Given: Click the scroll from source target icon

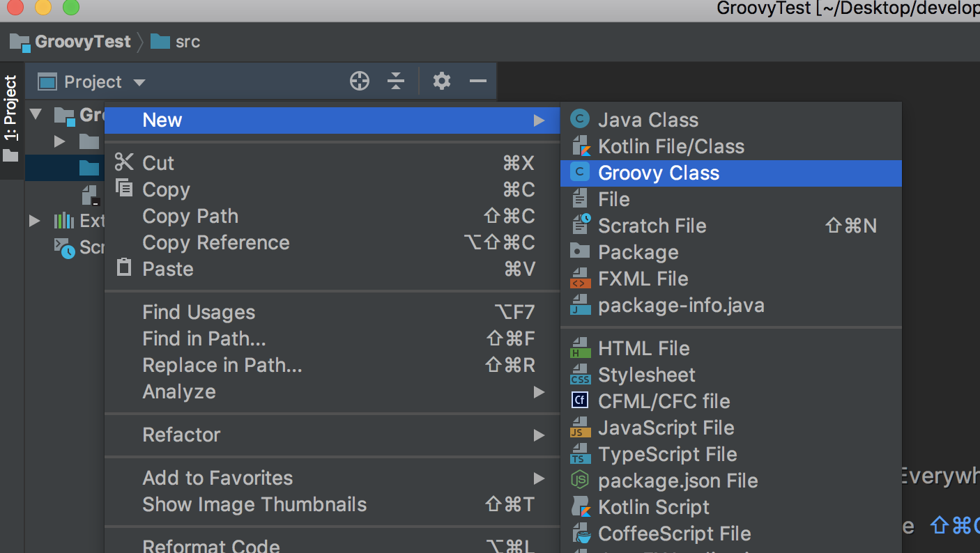Looking at the screenshot, I should pyautogui.click(x=359, y=81).
